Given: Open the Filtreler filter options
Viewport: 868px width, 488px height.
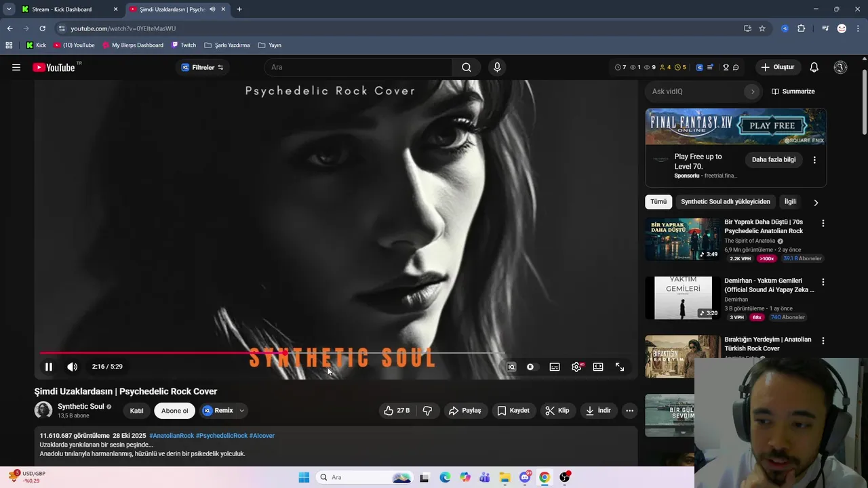Looking at the screenshot, I should (x=203, y=67).
